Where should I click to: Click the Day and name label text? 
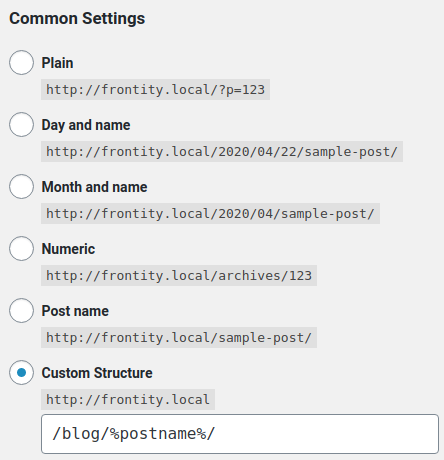86,125
